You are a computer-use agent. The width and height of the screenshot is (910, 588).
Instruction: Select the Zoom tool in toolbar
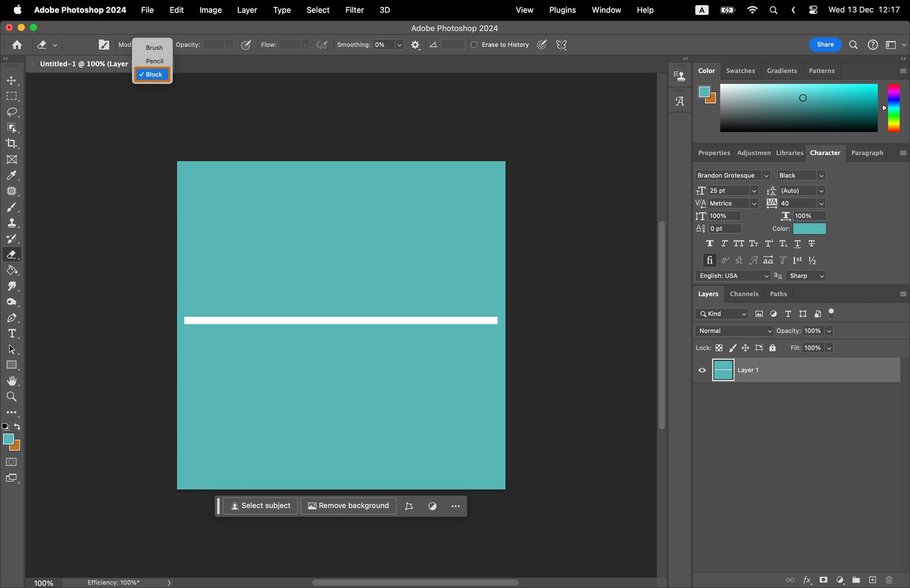click(x=11, y=397)
